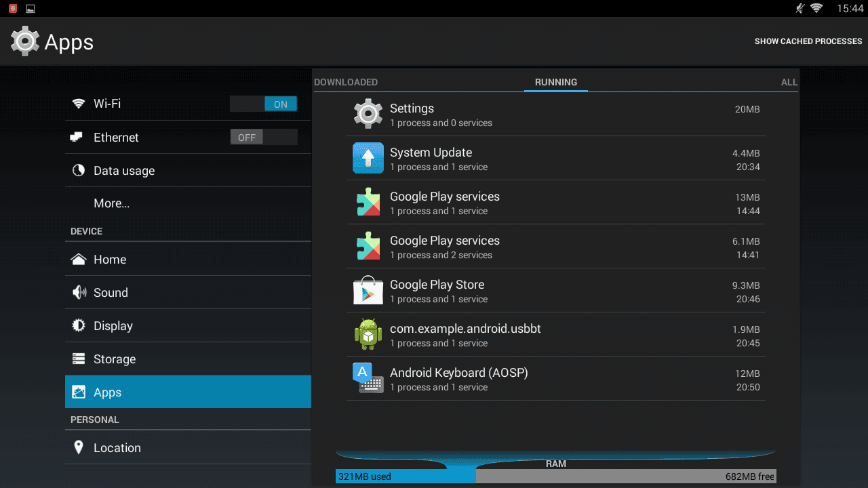This screenshot has width=868, height=488.
Task: Click the Apps title text in header
Action: pyautogui.click(x=69, y=42)
